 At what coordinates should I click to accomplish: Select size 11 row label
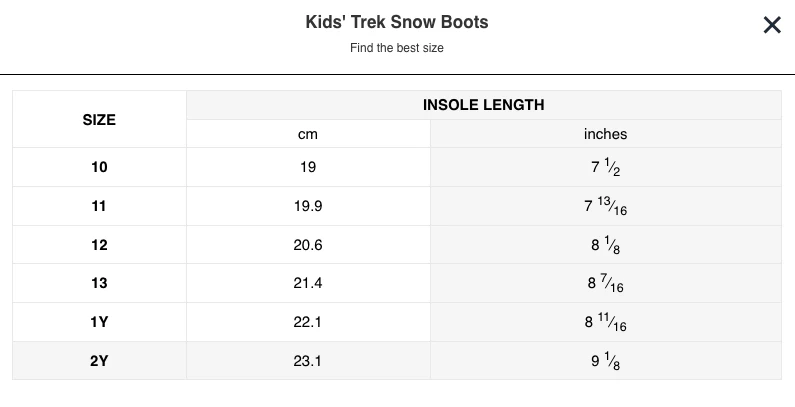[x=99, y=206]
